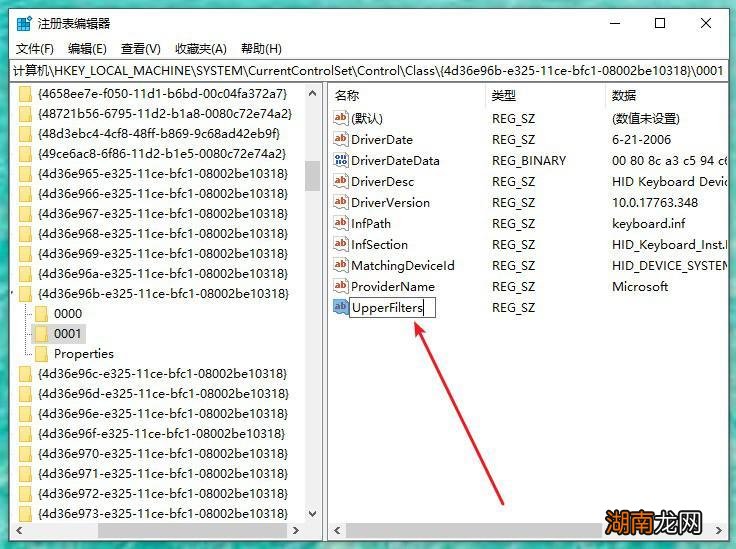The width and height of the screenshot is (736, 549).
Task: Click inside the UpperFilters rename field
Action: (392, 308)
